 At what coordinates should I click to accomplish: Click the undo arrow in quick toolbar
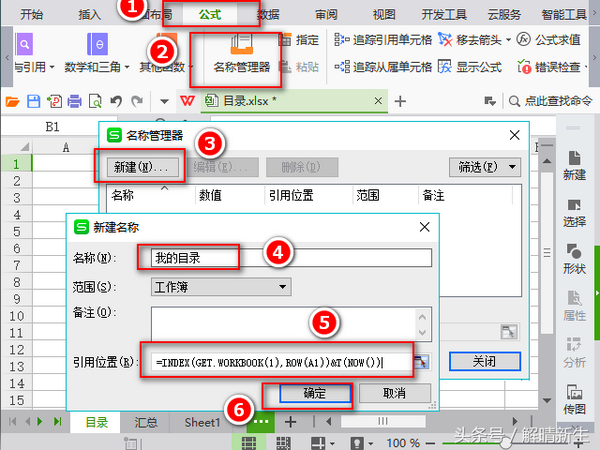click(115, 101)
